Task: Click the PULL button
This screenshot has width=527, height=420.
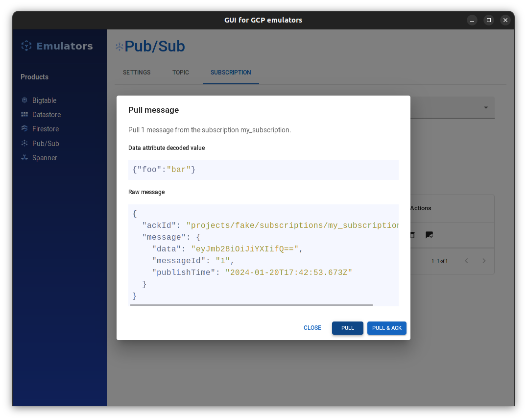Action: click(x=348, y=328)
